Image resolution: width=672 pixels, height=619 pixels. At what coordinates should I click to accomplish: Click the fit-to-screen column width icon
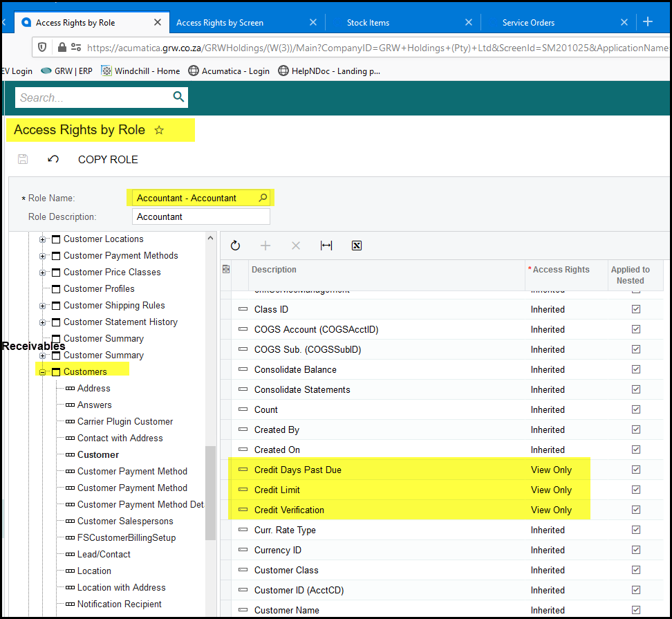(x=326, y=246)
